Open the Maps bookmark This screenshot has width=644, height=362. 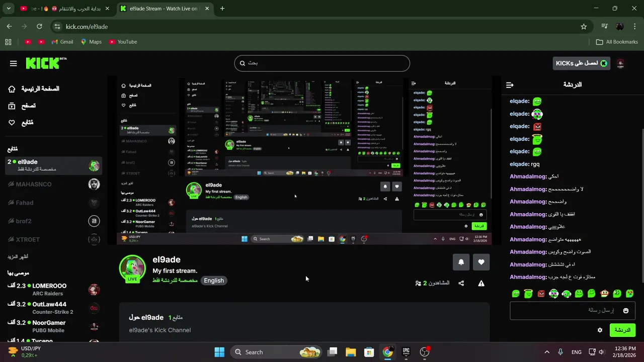click(91, 42)
